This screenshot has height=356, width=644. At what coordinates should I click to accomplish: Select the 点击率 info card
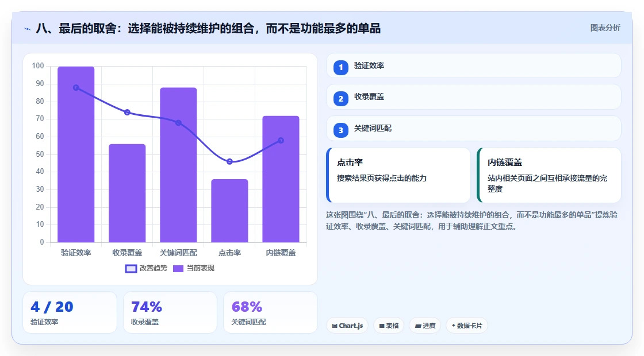(398, 175)
